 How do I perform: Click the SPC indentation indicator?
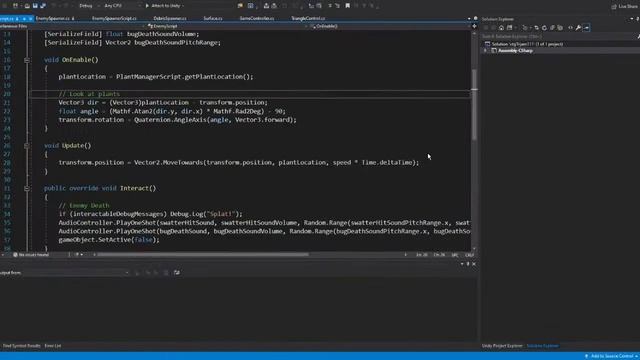(x=455, y=255)
